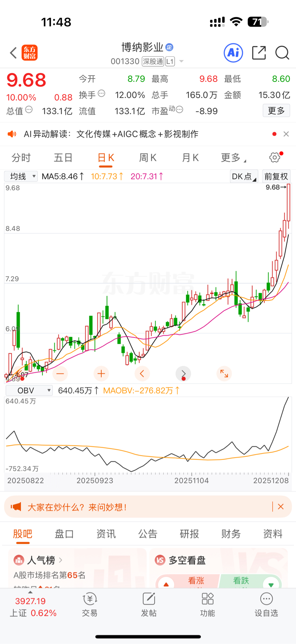Tap MAOBV:-276.82万 value
The height and width of the screenshot is (644, 296).
tap(141, 390)
